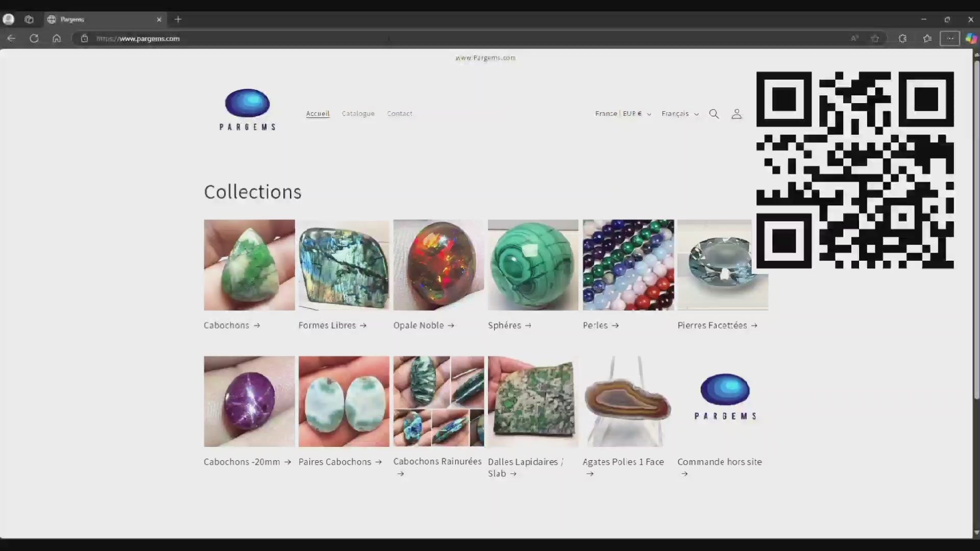
Task: Open the Commande hors site link
Action: coord(719,467)
